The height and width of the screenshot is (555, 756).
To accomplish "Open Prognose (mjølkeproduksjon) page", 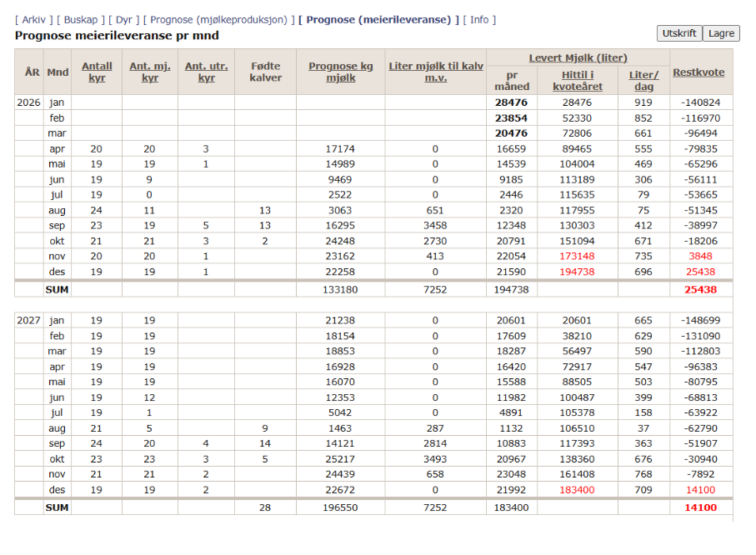I will (x=218, y=20).
